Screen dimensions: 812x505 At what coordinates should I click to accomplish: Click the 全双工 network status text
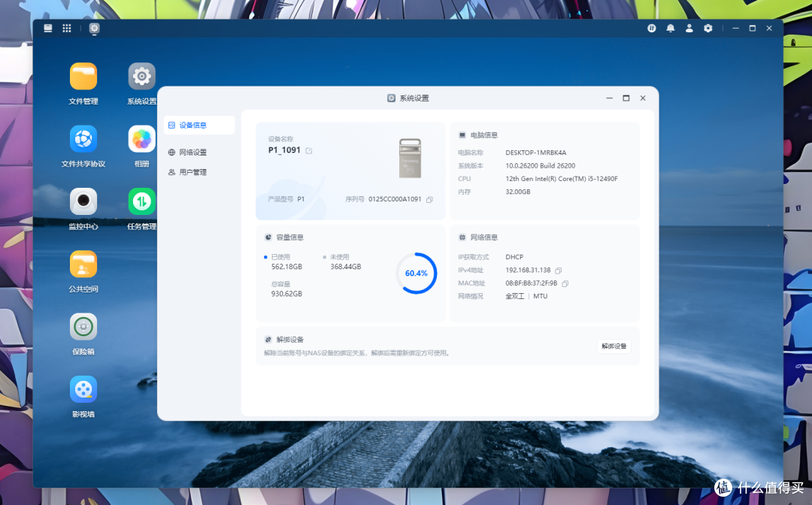click(x=515, y=297)
